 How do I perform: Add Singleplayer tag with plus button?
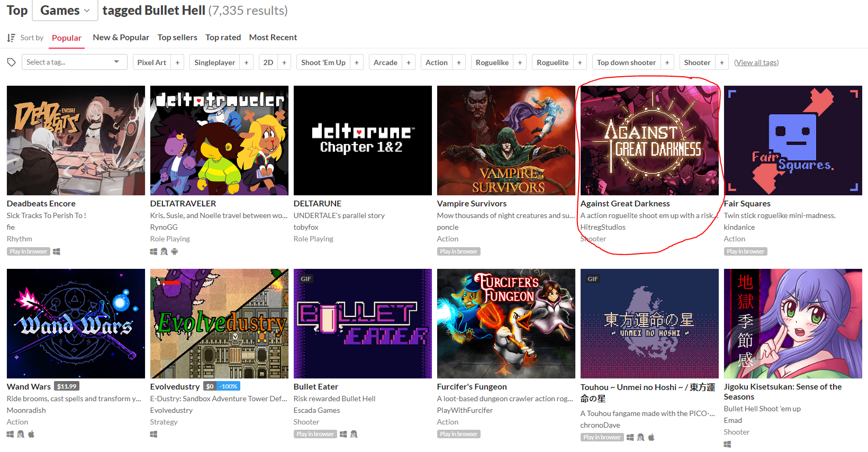point(246,62)
